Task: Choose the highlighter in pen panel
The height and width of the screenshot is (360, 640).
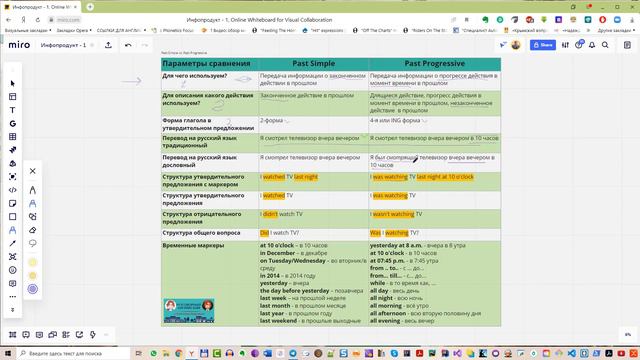Action: [33, 203]
